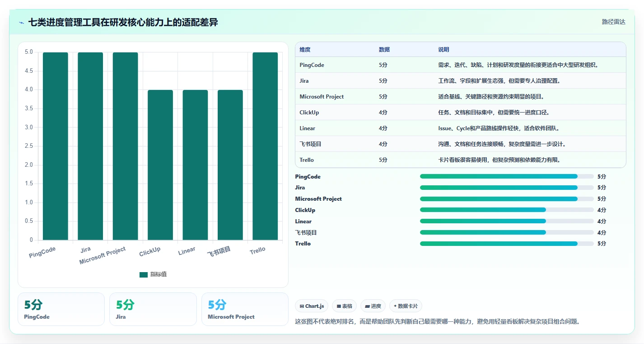Click the 指标值 legend text
Viewport: 644px width, 344px height.
coord(159,274)
